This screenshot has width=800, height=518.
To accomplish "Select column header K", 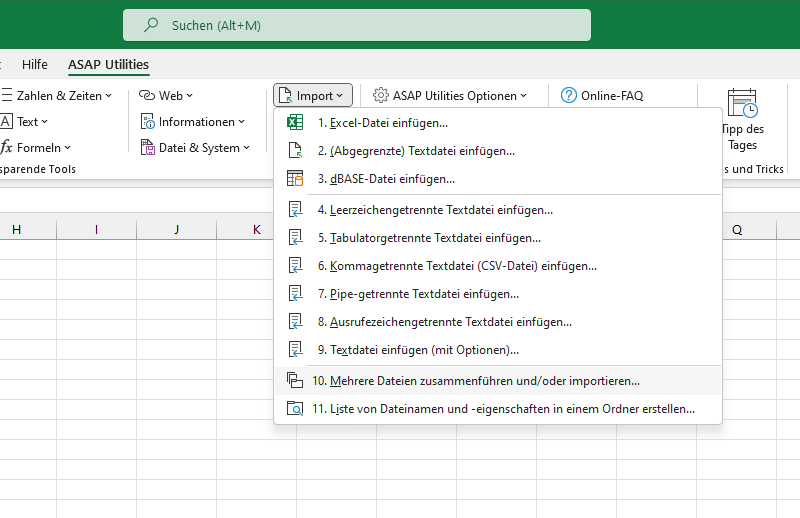I will click(x=246, y=230).
